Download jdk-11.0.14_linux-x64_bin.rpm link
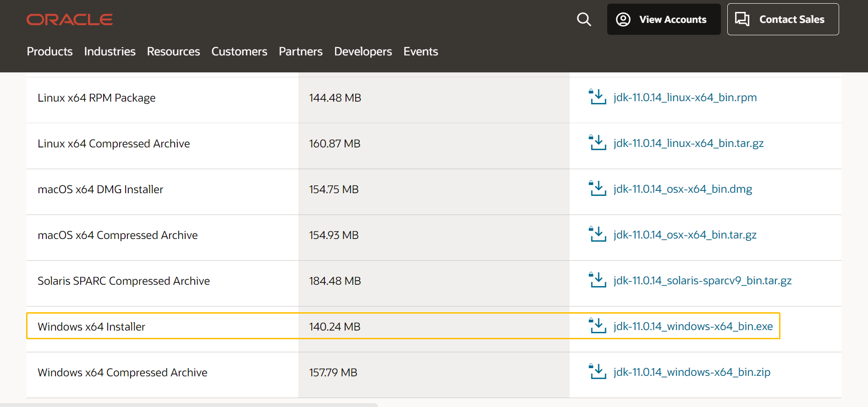Image resolution: width=868 pixels, height=407 pixels. pos(685,98)
